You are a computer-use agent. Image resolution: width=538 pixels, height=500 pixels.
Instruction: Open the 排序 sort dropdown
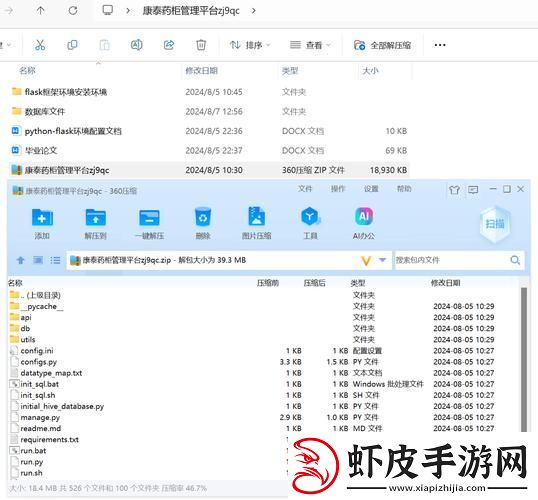coord(250,45)
